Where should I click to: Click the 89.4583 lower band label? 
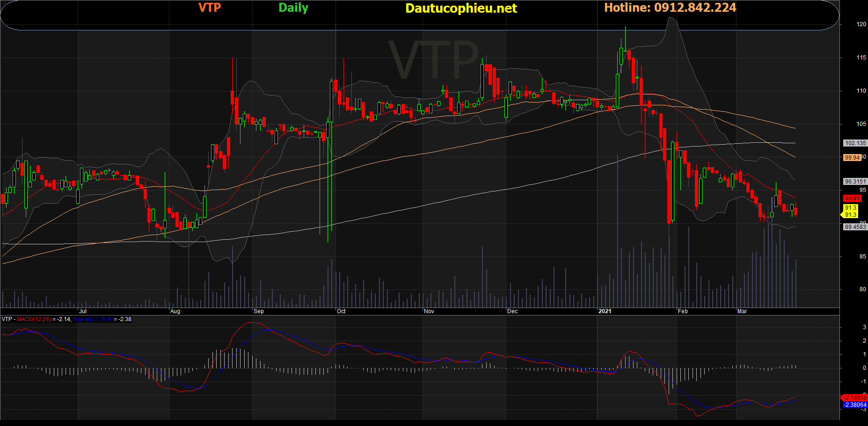(855, 227)
